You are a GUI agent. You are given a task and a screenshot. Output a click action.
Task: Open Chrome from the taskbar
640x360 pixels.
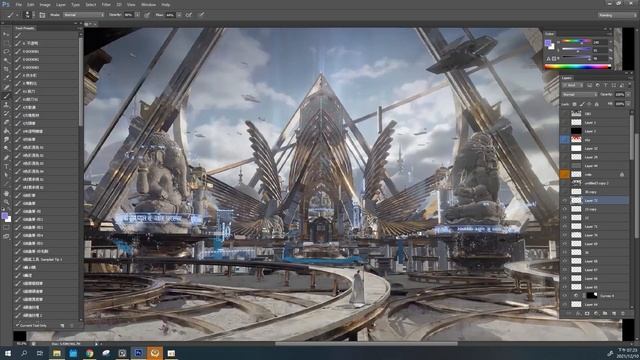click(x=89, y=353)
